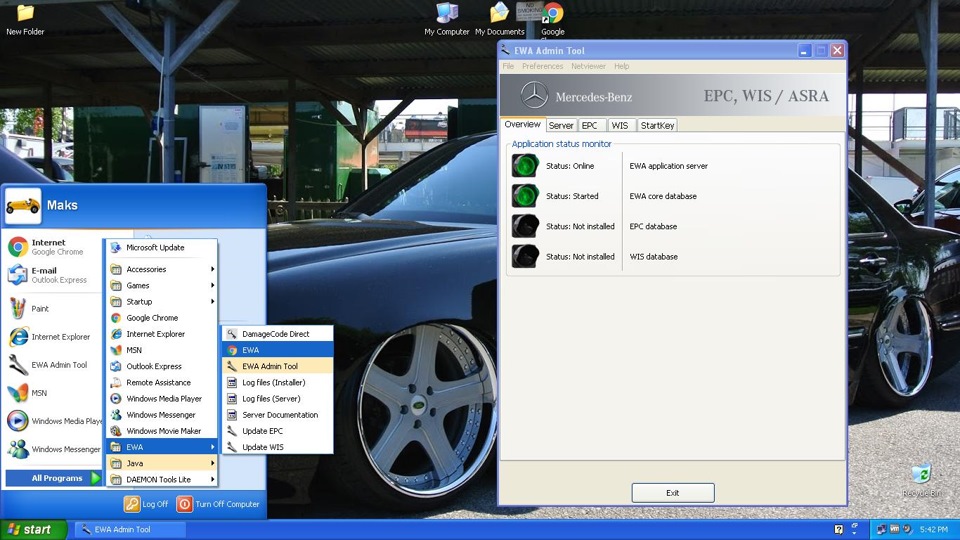Click 'EWA application server' label

click(x=669, y=166)
